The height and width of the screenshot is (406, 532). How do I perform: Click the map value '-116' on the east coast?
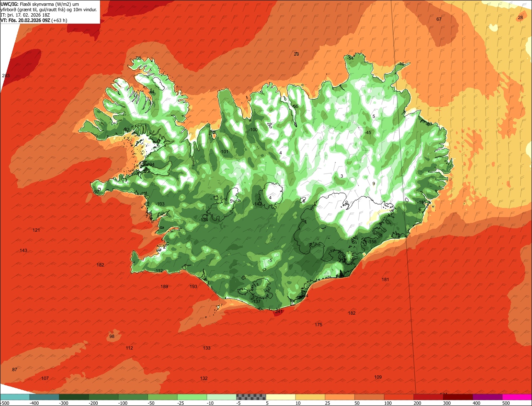point(421,202)
